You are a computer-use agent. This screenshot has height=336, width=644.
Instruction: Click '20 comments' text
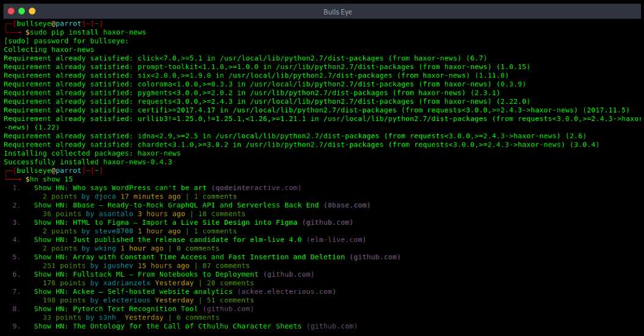click(x=230, y=282)
